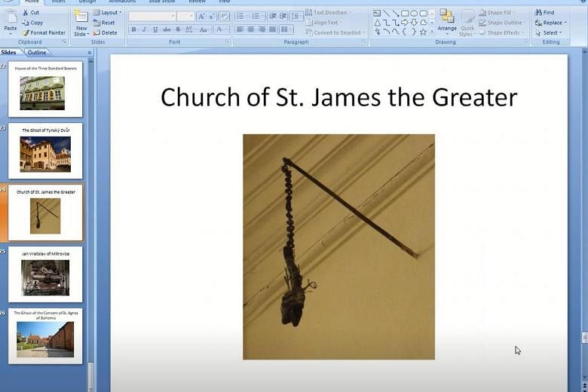Screen dimensions: 588x392
Task: Toggle Text Shadow formatting
Action: [178, 29]
